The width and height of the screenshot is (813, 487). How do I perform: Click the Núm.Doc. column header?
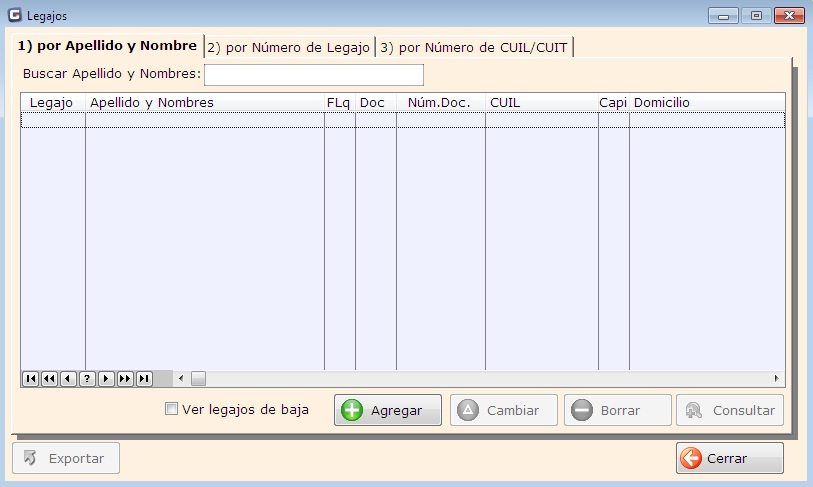click(x=441, y=103)
